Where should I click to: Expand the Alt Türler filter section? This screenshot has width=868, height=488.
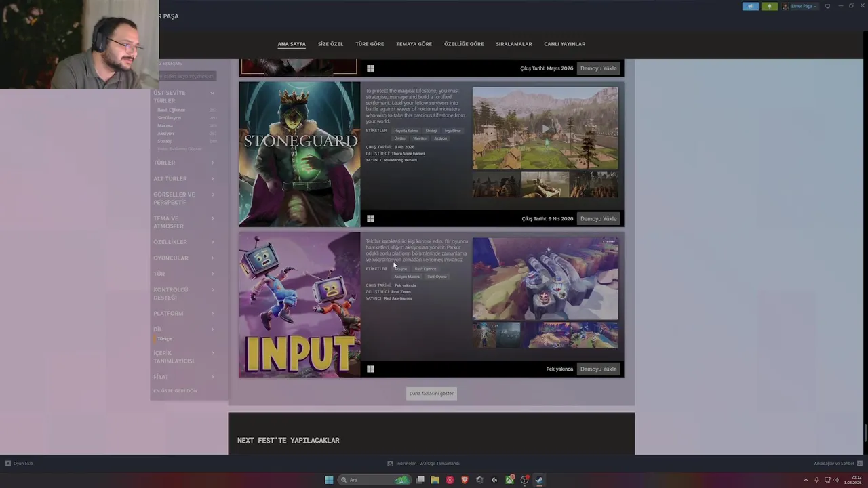(x=184, y=178)
